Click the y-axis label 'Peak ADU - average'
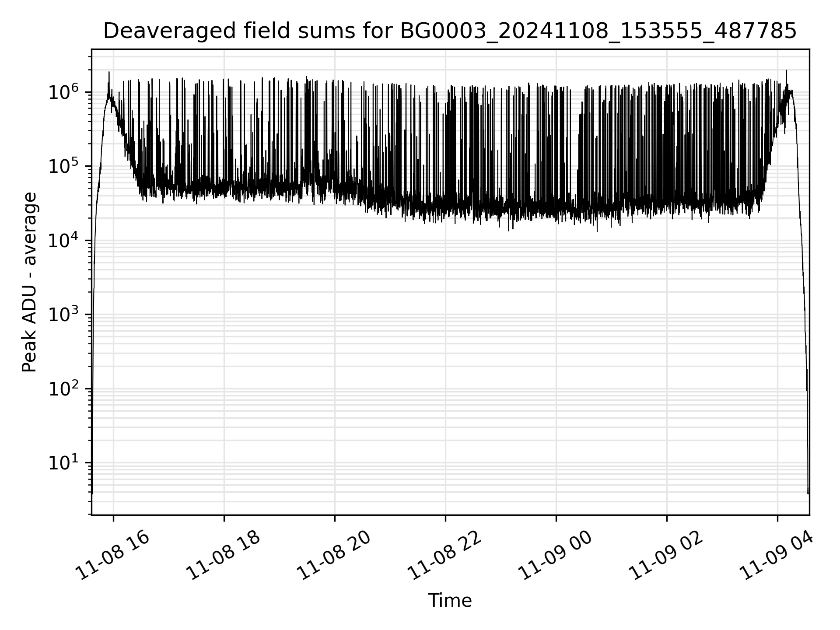 [29, 282]
